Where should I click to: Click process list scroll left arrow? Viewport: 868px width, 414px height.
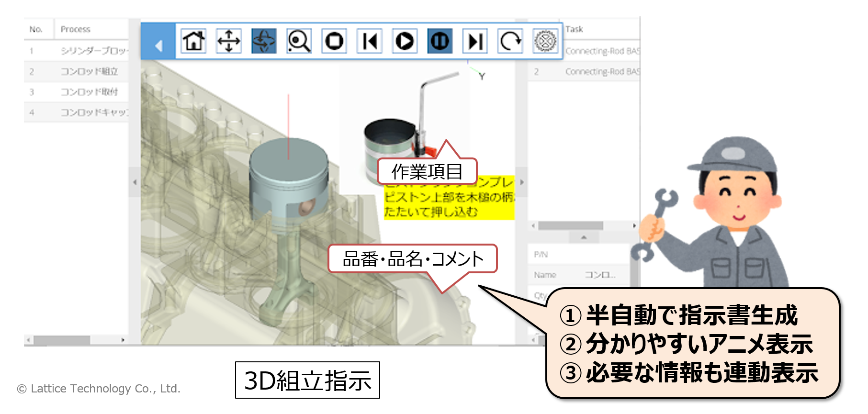(29, 340)
